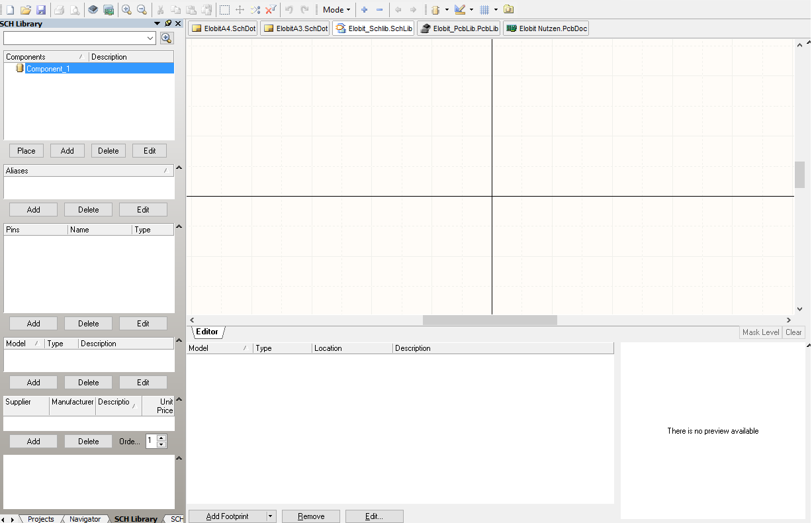Click Remove button below model list
Viewport: 812px width, 523px height.
click(x=310, y=516)
